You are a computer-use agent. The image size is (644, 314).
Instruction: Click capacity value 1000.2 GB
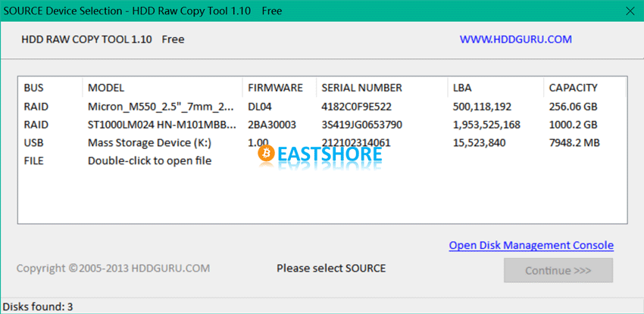click(573, 125)
